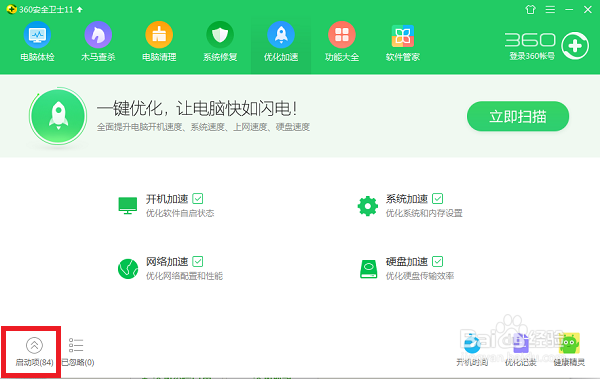Click the 立即扫描 scan button
Viewport: 600px width, 379px height.
(x=518, y=116)
